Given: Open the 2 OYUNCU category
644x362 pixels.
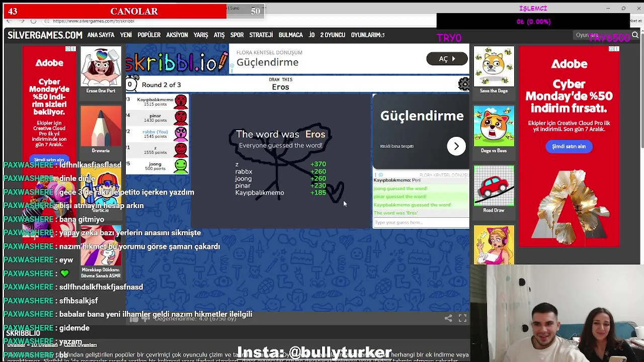Looking at the screenshot, I should tap(333, 35).
